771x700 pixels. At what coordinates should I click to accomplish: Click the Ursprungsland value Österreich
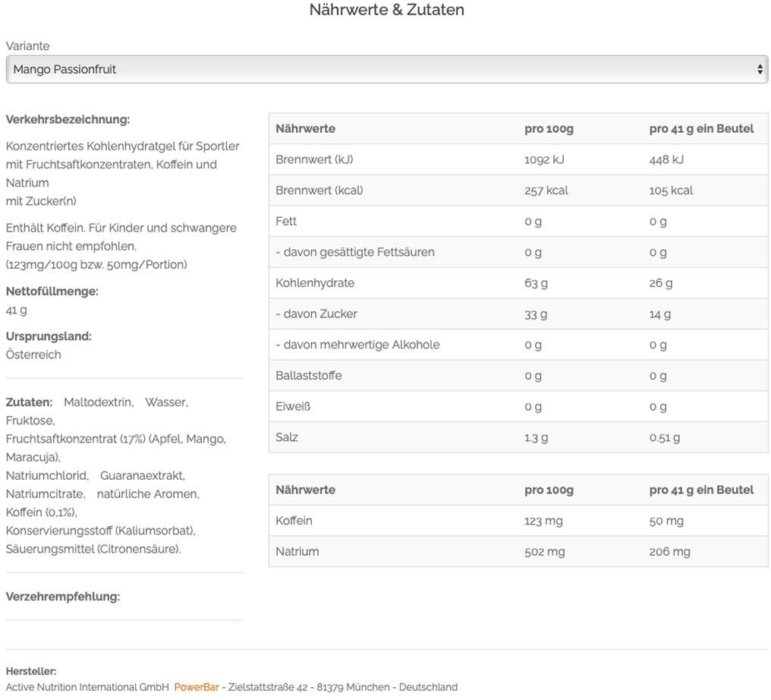[x=33, y=355]
